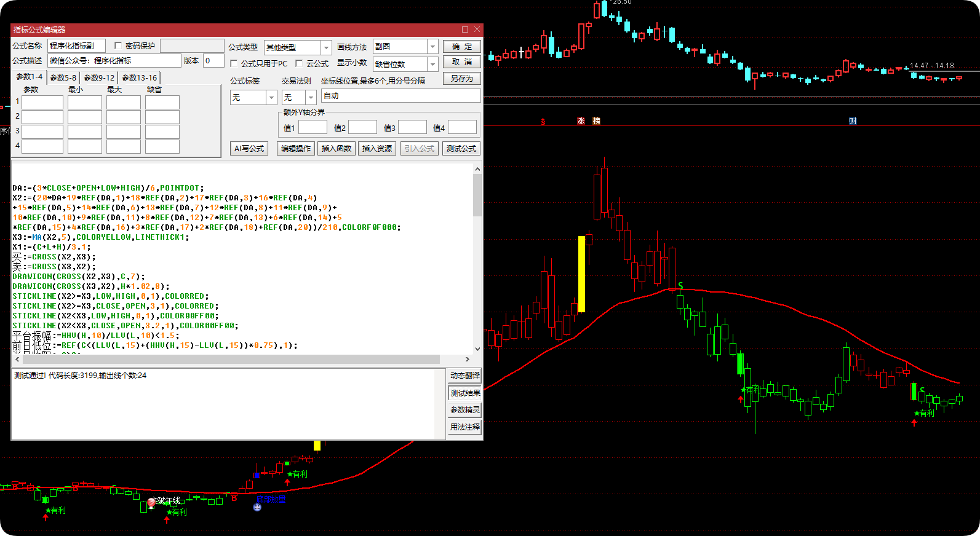Toggle the 云公式 checkbox
980x536 pixels.
[299, 63]
